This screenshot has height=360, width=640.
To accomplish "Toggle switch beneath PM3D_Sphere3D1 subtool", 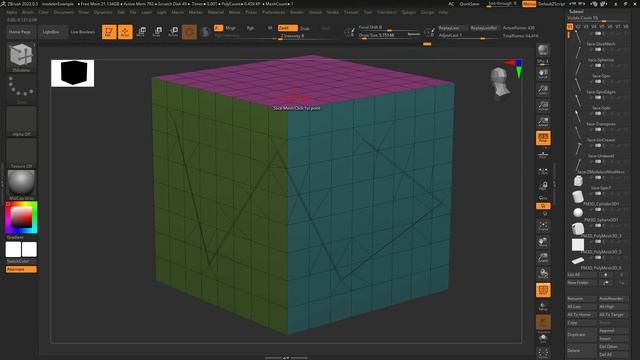I will pos(598,225).
